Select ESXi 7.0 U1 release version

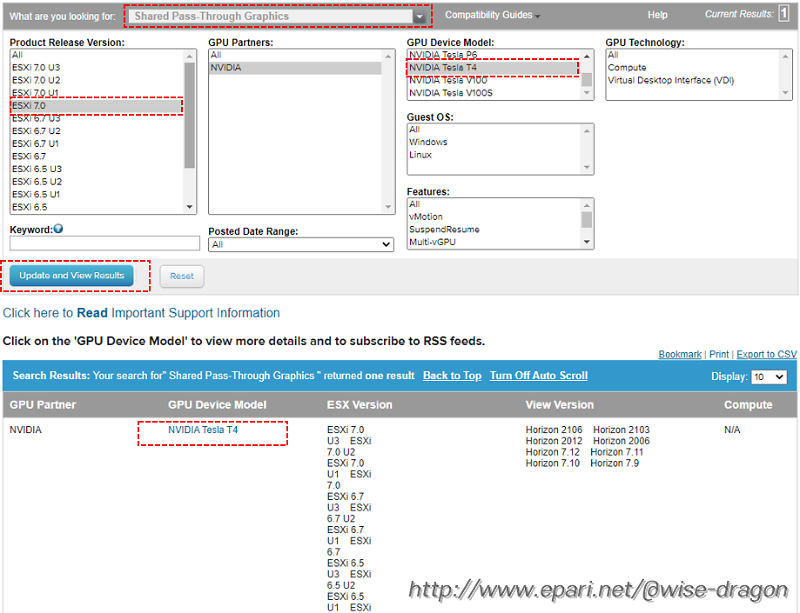point(97,93)
